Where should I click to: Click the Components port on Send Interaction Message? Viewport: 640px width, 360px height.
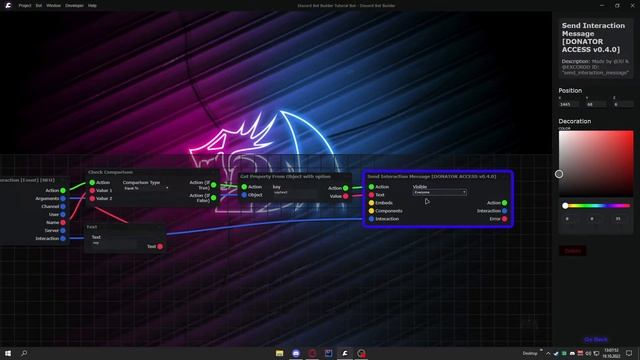click(371, 211)
